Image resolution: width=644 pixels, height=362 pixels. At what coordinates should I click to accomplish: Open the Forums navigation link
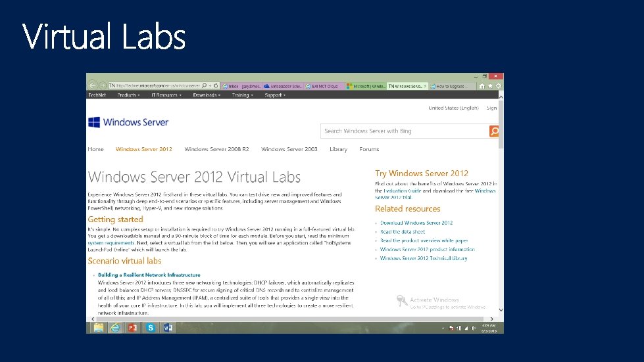pyautogui.click(x=369, y=149)
